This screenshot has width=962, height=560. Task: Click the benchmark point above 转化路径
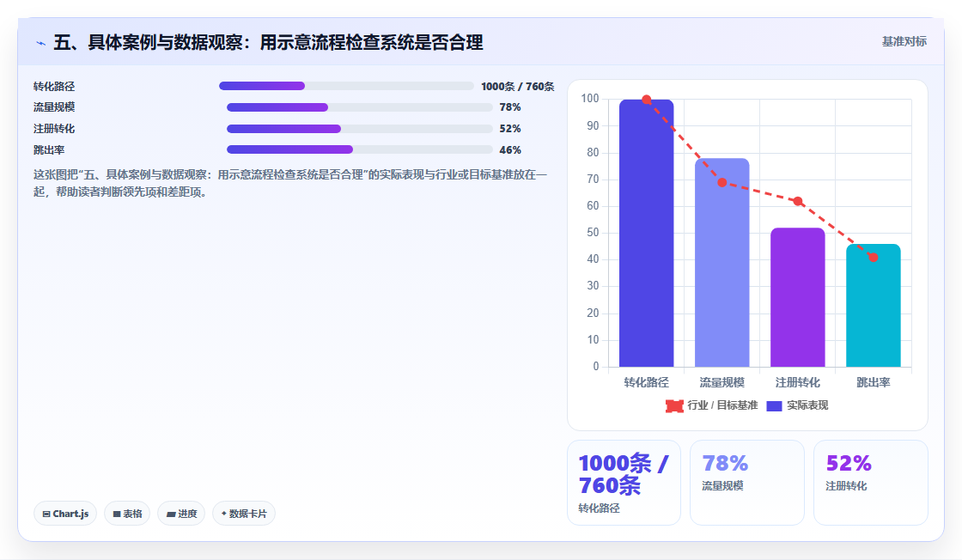coord(646,100)
